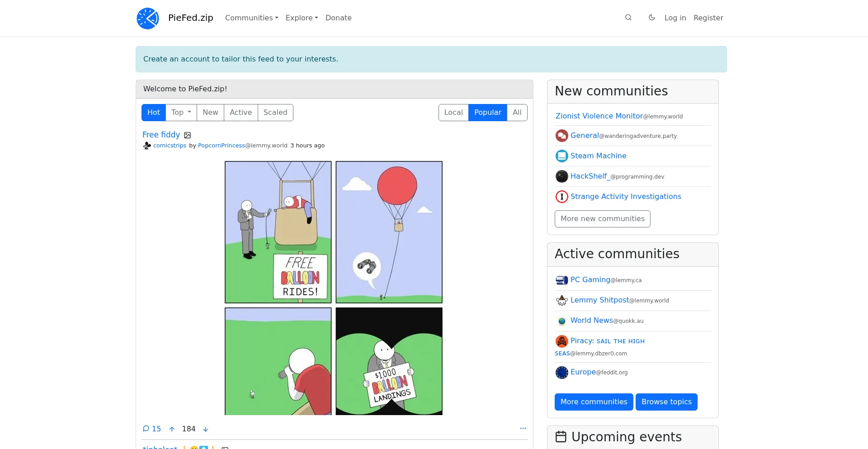Click the PC Gaming community icon

(562, 280)
